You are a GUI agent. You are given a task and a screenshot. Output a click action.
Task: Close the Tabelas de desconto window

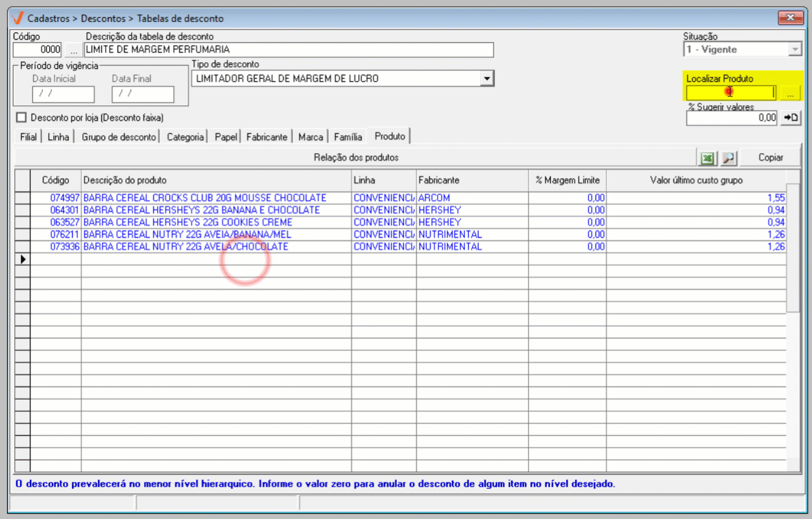click(791, 18)
